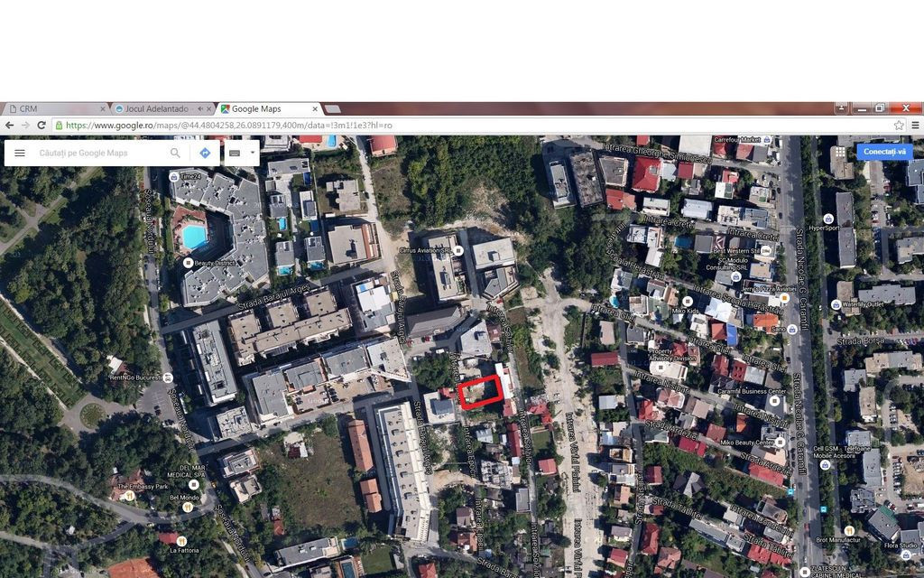Type in the 'Căutați pe Google Maps' field
This screenshot has height=578, width=924.
click(99, 153)
